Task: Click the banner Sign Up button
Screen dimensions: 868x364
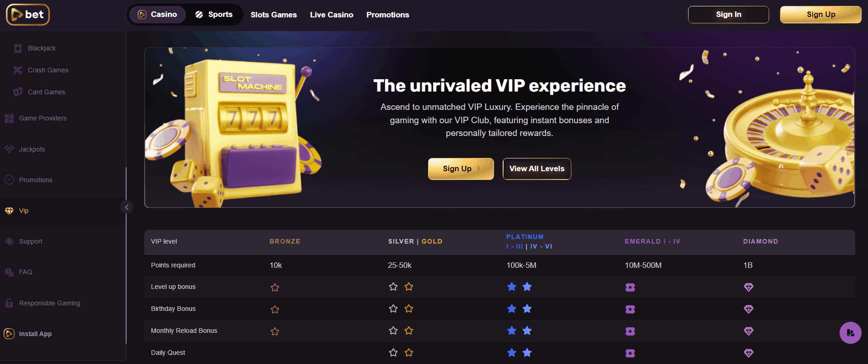Action: point(461,169)
